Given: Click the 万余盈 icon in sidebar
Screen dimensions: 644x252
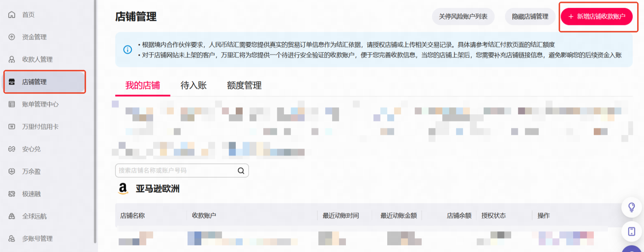Looking at the screenshot, I should (12, 172).
